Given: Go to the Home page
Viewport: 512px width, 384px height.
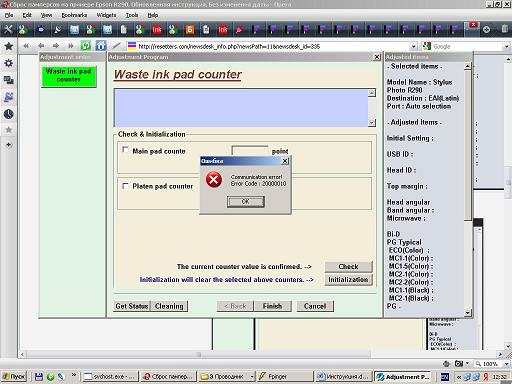Looking at the screenshot, I should [x=101, y=46].
